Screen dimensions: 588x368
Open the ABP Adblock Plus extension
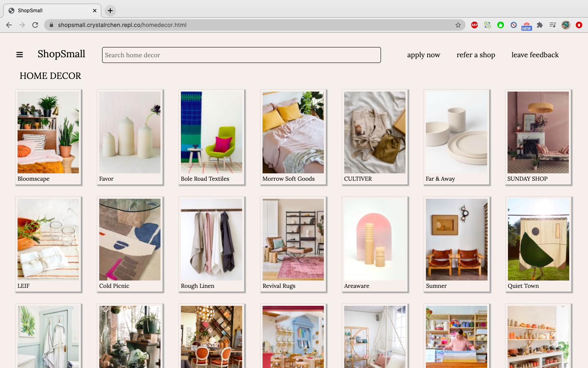point(474,25)
